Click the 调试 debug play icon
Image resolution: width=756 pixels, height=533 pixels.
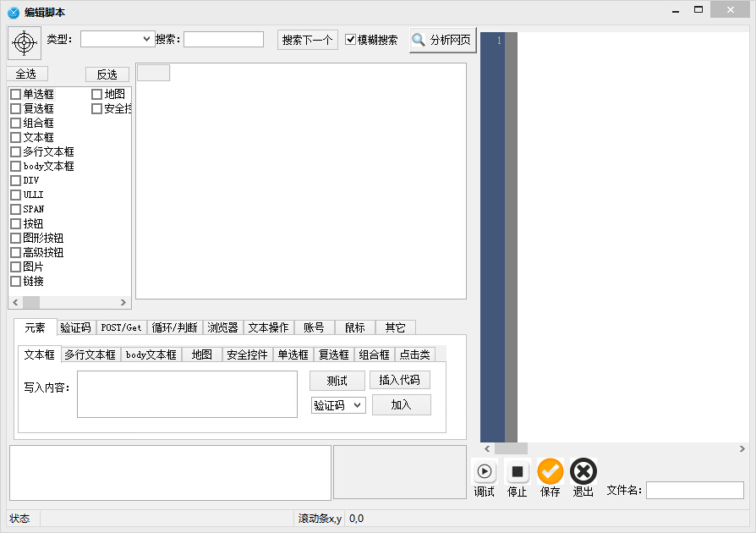[483, 470]
